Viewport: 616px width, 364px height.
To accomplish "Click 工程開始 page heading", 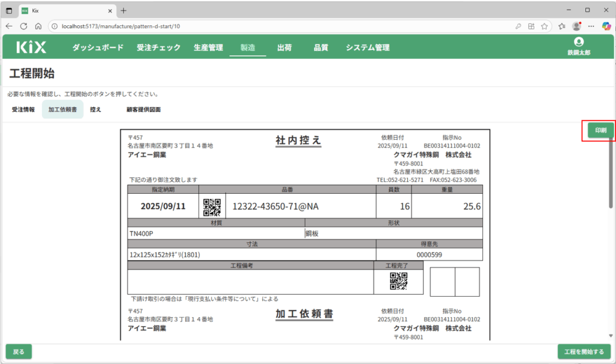I will point(32,73).
